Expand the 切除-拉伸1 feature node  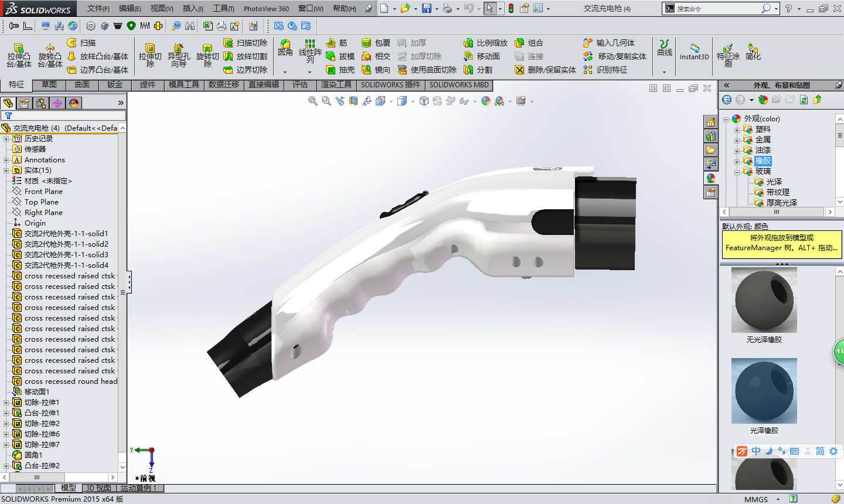coord(6,403)
